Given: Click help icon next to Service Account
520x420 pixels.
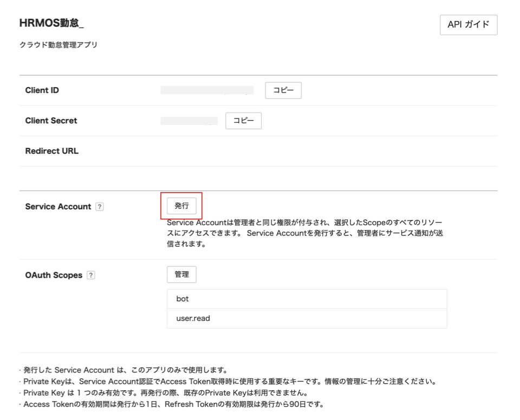Looking at the screenshot, I should coord(100,207).
